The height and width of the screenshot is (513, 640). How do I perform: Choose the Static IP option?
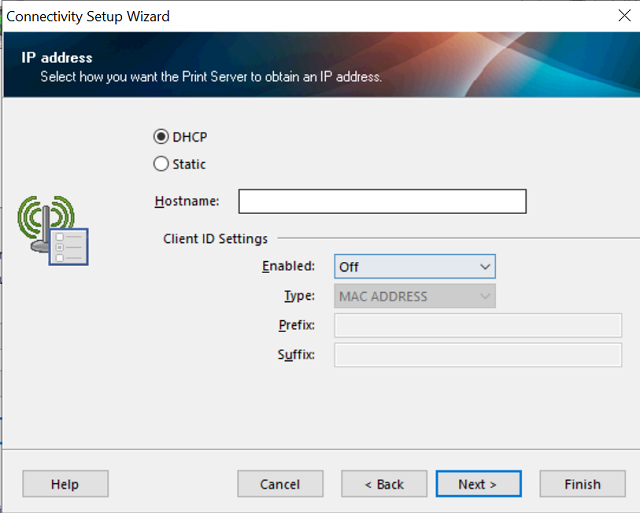pos(161,164)
